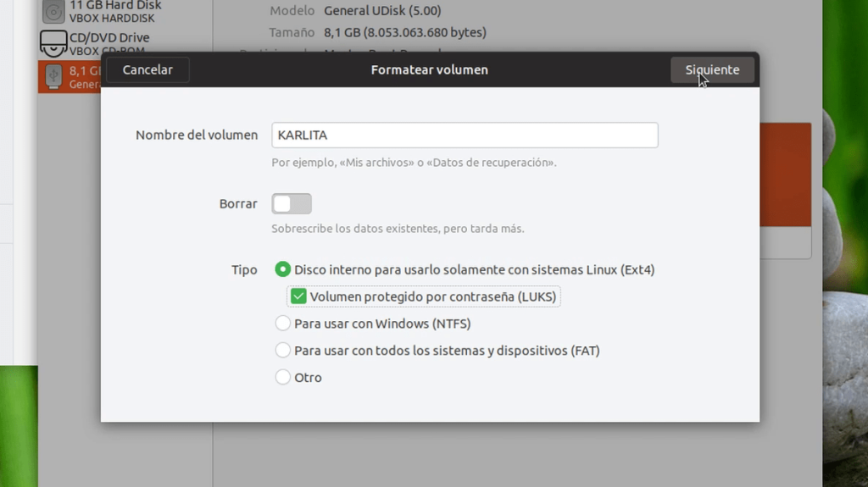Screen dimensions: 868x487
Task: Select 11 GB Hard Disk hard drive icon
Action: point(53,12)
